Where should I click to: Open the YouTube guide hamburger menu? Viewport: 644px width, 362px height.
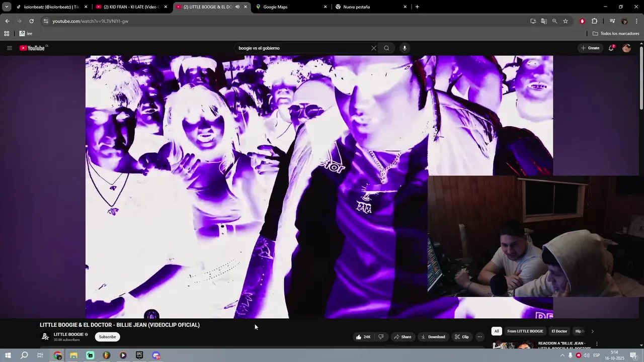click(x=9, y=48)
